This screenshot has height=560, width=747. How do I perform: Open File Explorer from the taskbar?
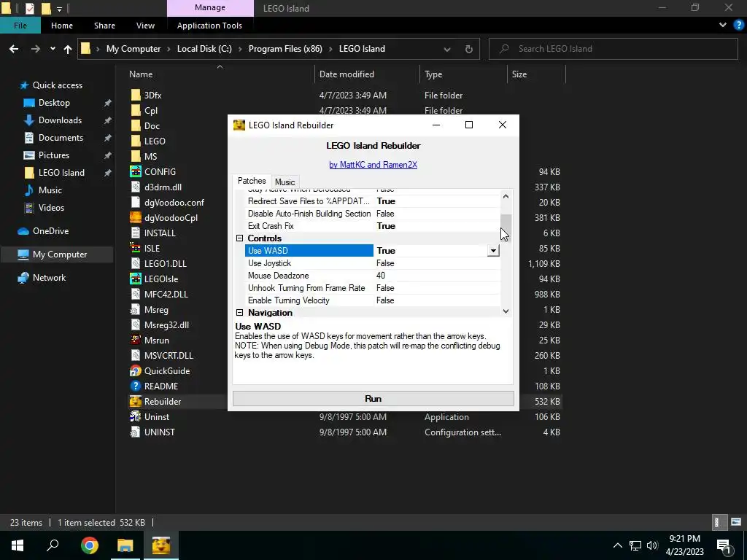(125, 545)
